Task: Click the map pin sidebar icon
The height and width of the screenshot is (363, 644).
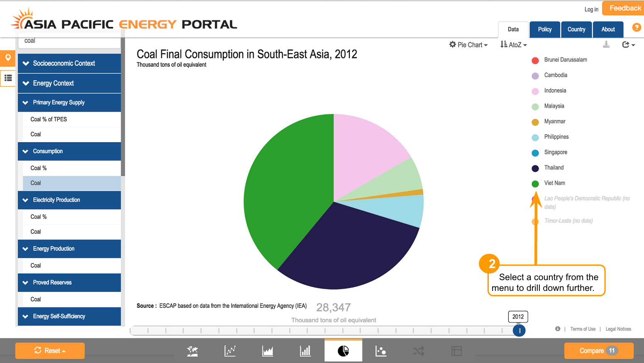Action: pyautogui.click(x=8, y=58)
